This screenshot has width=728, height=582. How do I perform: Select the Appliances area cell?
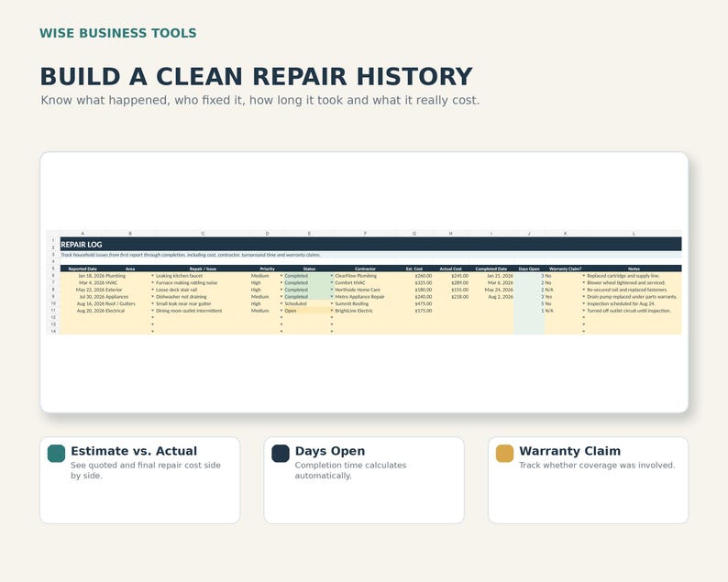130,297
